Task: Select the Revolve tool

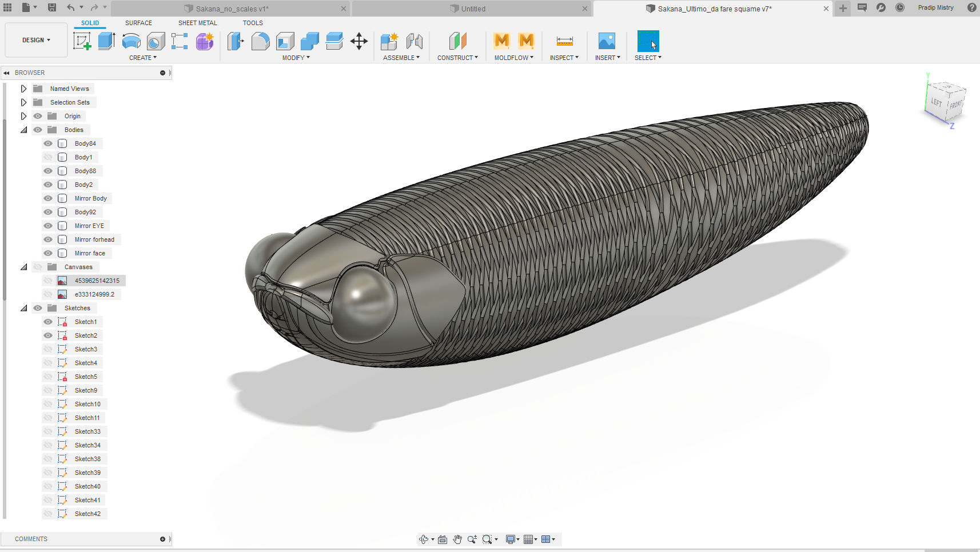Action: pyautogui.click(x=132, y=41)
